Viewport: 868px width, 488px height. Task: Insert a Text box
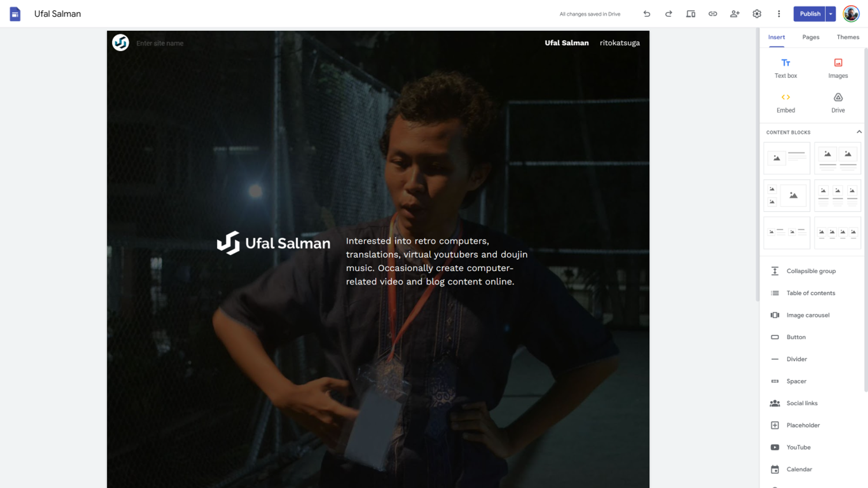coord(786,69)
